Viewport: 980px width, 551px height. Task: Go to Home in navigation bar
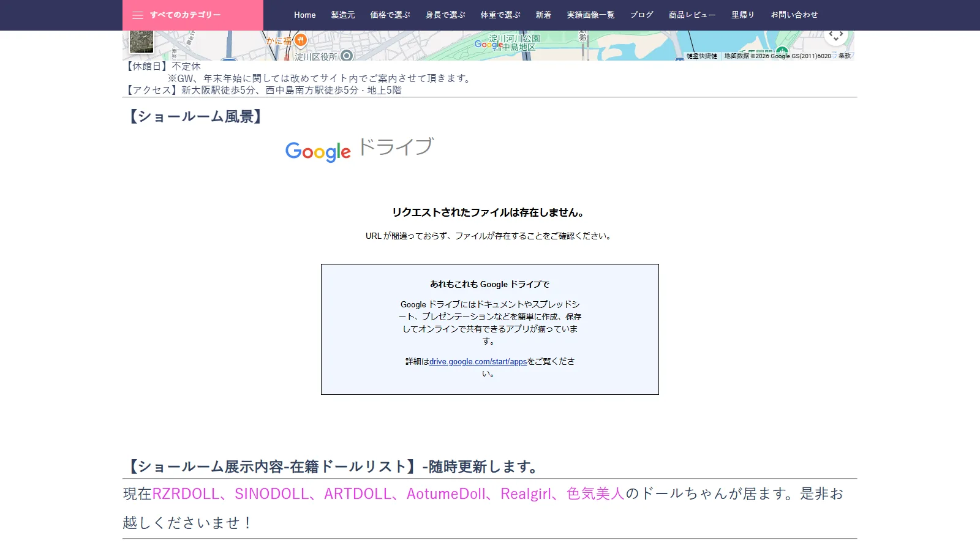coord(304,15)
